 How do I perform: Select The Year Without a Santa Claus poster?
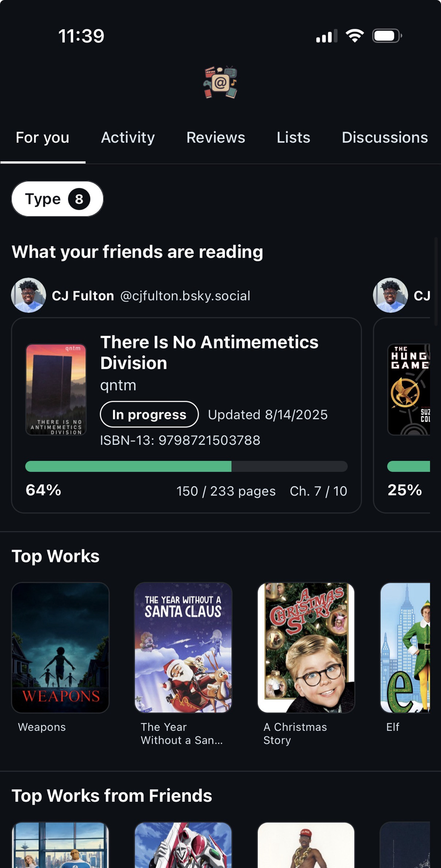tap(183, 647)
